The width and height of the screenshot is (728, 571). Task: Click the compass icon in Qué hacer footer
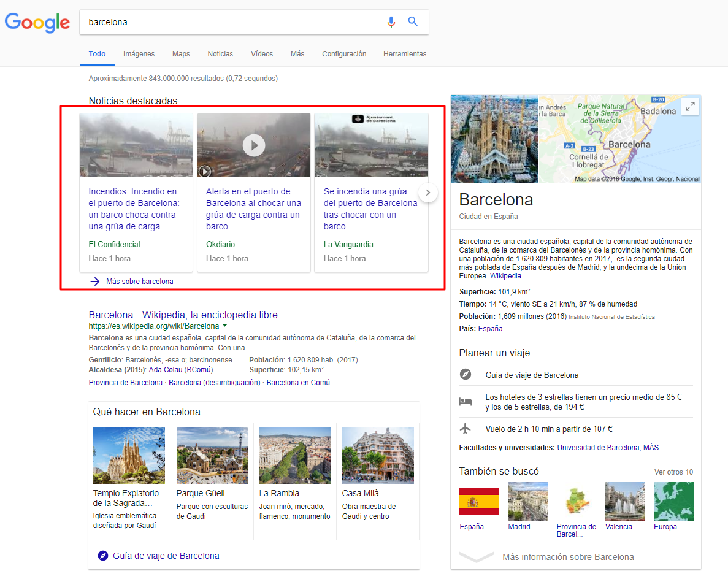[x=103, y=556]
